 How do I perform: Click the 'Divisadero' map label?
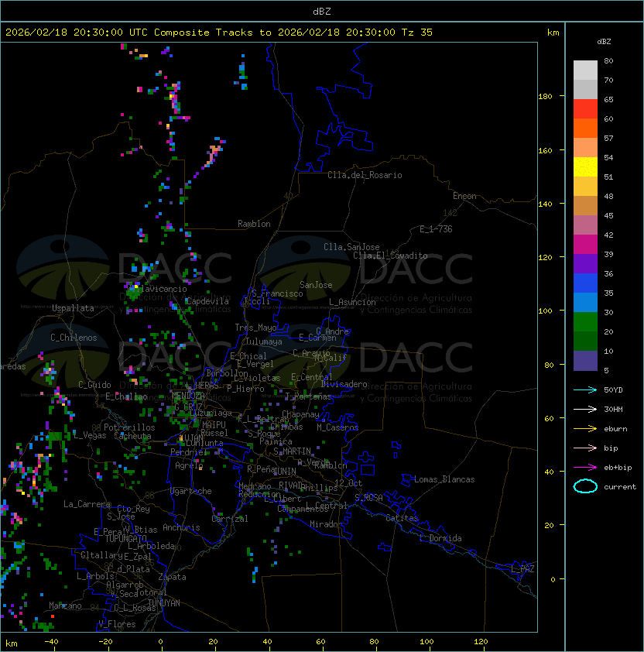point(344,384)
